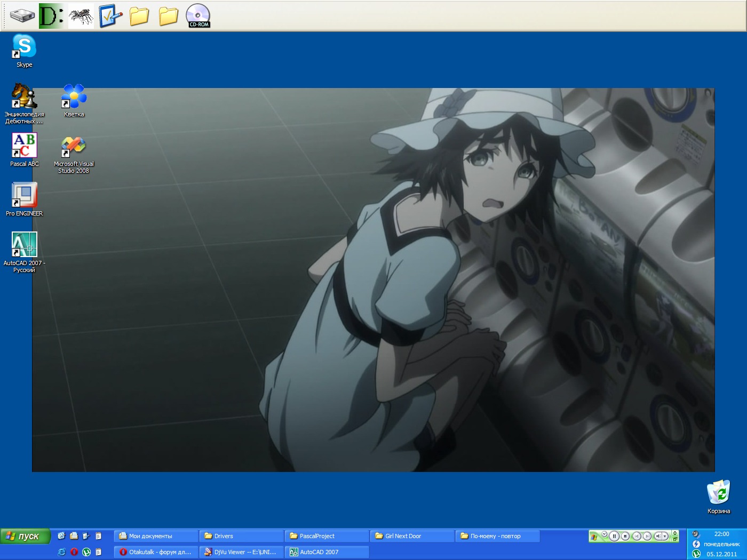The image size is (747, 560).
Task: Pause playback in the media player toolbar
Action: (614, 536)
